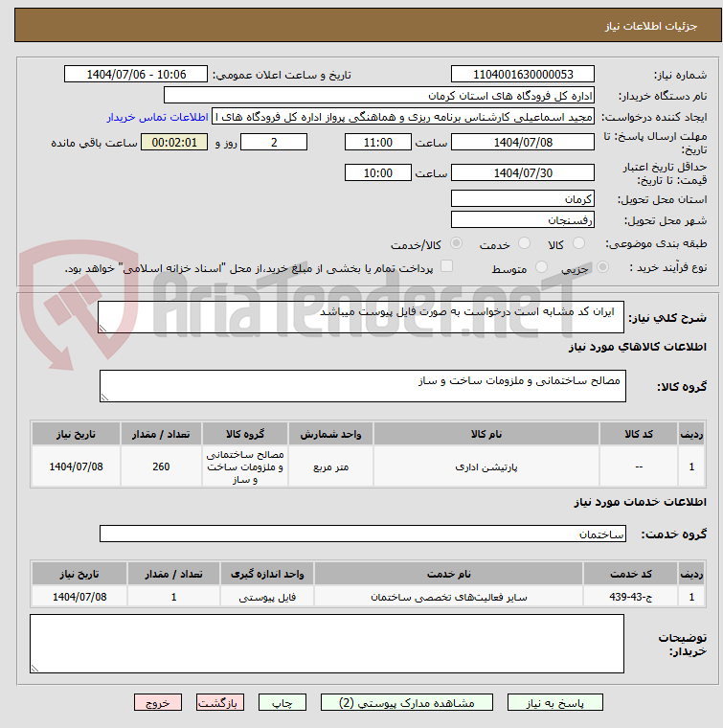The width and height of the screenshot is (723, 728).
Task: Click the remaining time 00:02:01 field
Action: click(x=174, y=142)
